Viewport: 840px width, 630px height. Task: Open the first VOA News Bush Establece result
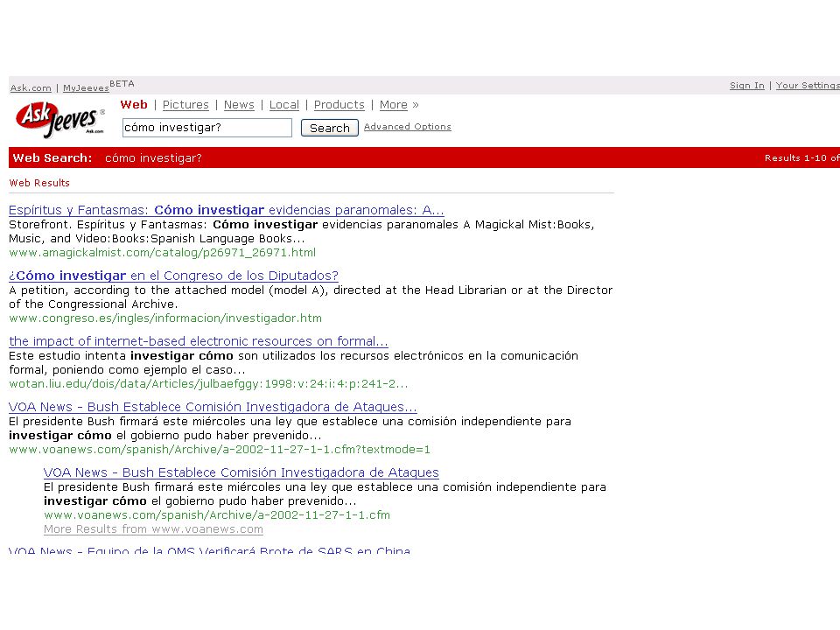[x=213, y=407]
